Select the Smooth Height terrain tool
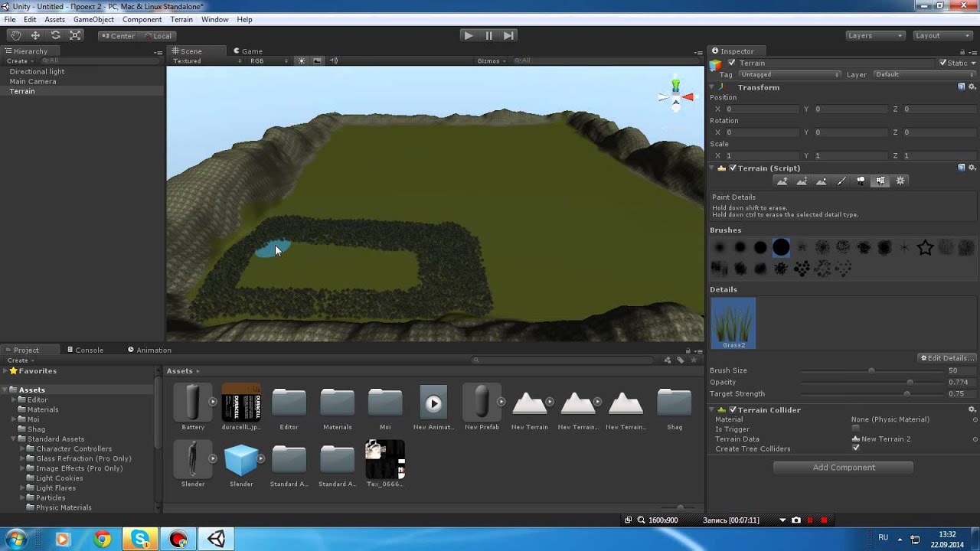This screenshot has width=980, height=551. 822,181
